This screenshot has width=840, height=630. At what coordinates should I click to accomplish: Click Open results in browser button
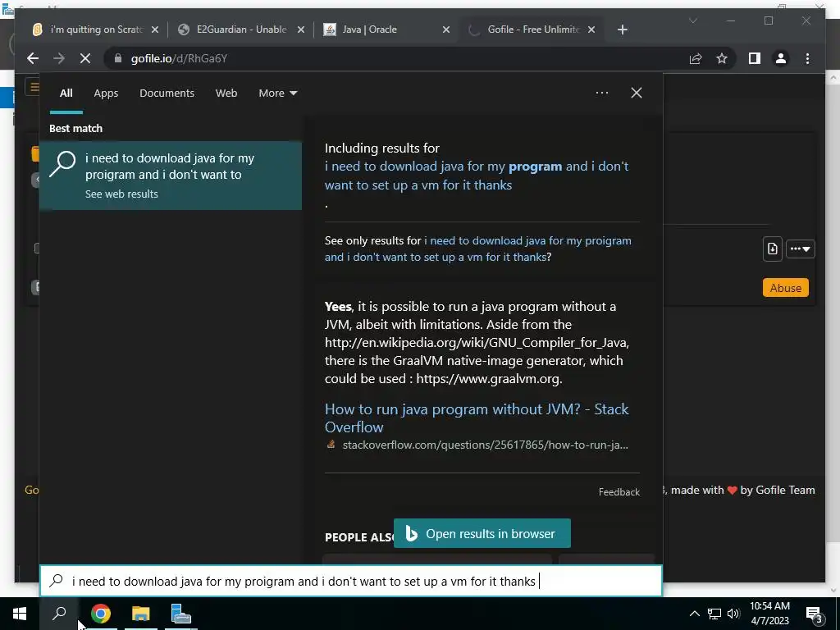coord(482,533)
